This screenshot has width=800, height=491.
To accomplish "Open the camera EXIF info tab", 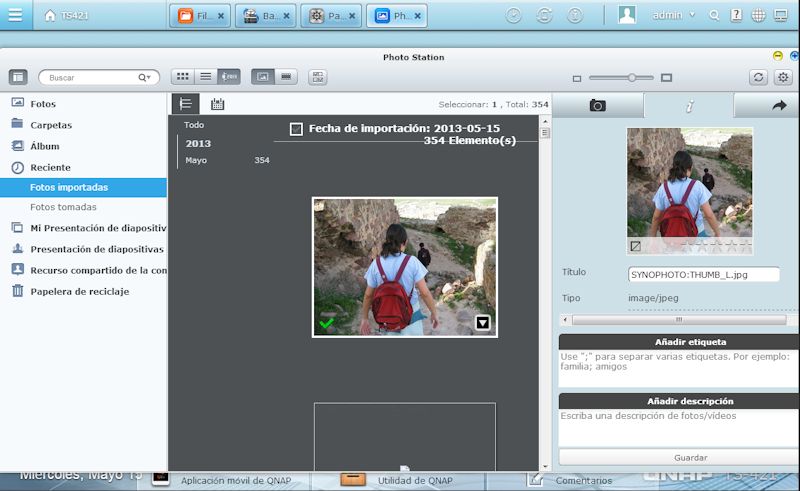I will click(x=597, y=106).
